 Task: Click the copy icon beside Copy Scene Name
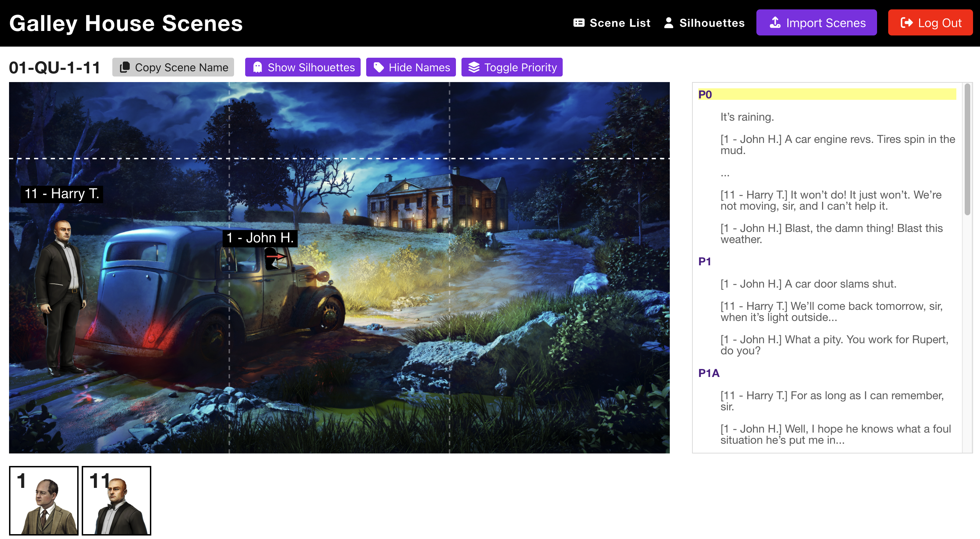click(125, 67)
